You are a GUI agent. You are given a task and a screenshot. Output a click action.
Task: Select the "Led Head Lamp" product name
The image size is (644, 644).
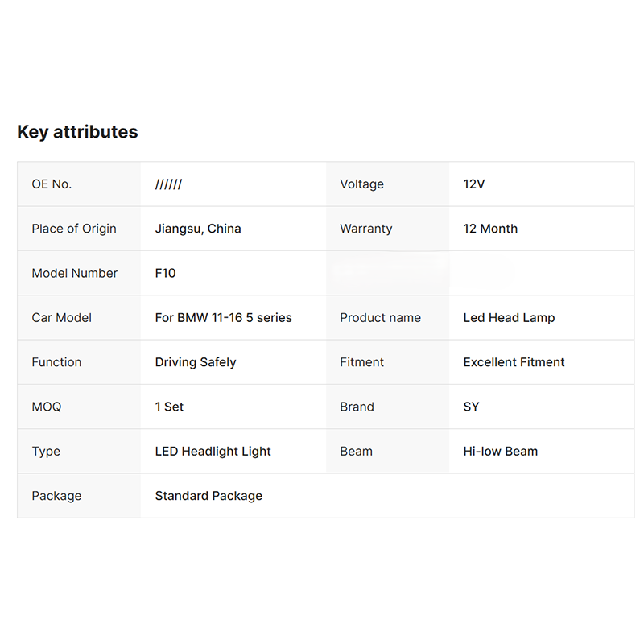coord(509,318)
